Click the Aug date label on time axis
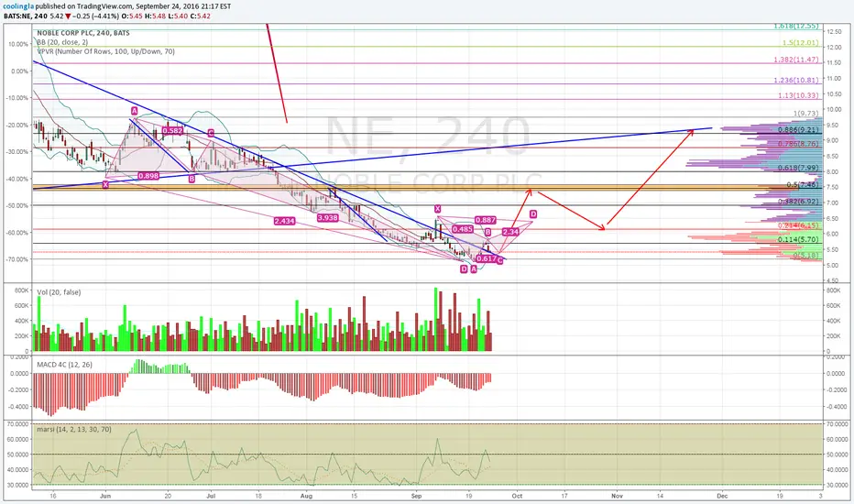 [307, 496]
